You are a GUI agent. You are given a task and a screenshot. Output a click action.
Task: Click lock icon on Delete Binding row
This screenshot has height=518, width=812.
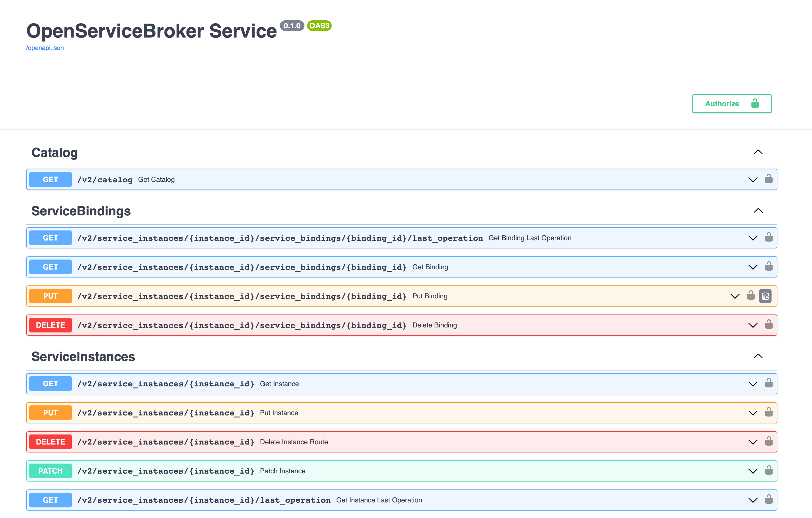tap(769, 324)
